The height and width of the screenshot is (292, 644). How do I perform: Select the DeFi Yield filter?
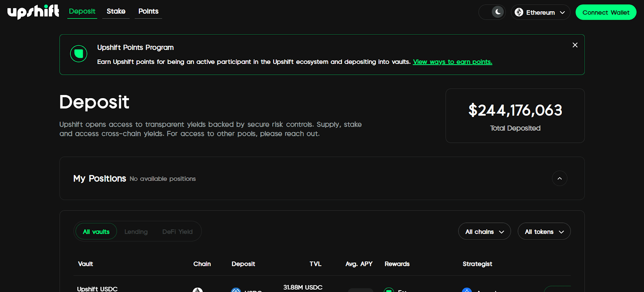[x=178, y=232]
